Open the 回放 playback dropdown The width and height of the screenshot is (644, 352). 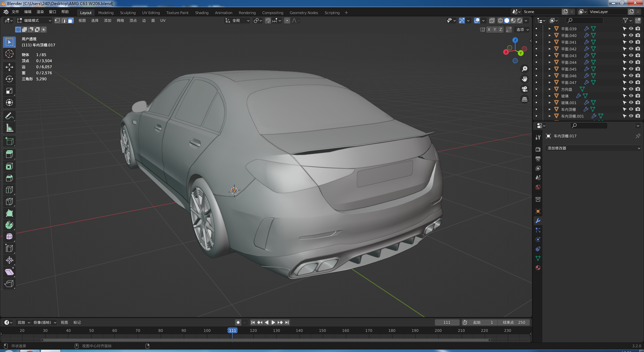pyautogui.click(x=23, y=322)
